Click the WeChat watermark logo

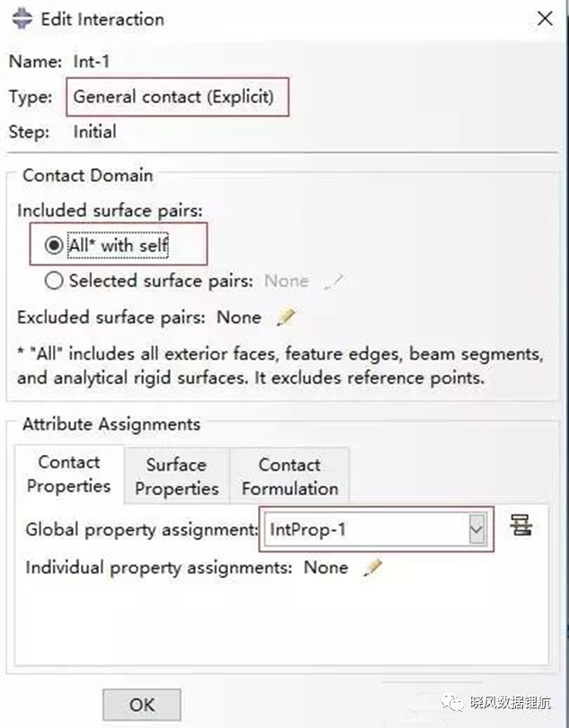tap(452, 702)
